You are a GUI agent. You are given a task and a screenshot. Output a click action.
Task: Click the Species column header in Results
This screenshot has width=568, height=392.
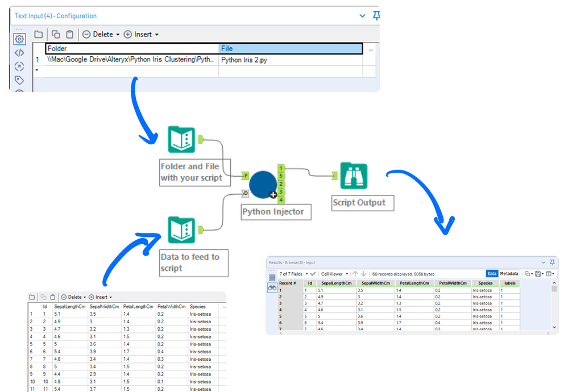(485, 283)
